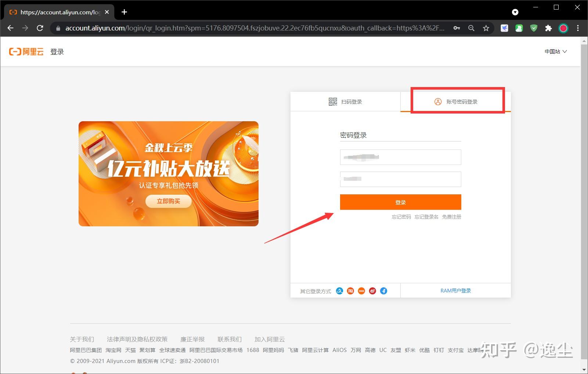
Task: Sign in with the 1688 icon
Action: coord(362,291)
